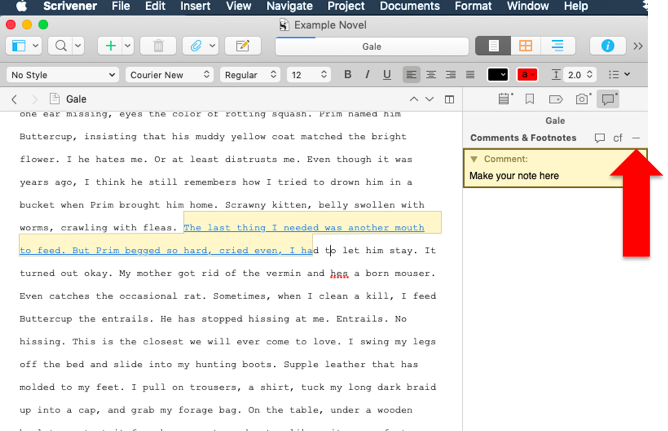Open the inspector Metadata tag tab
668x431 pixels.
pos(556,99)
